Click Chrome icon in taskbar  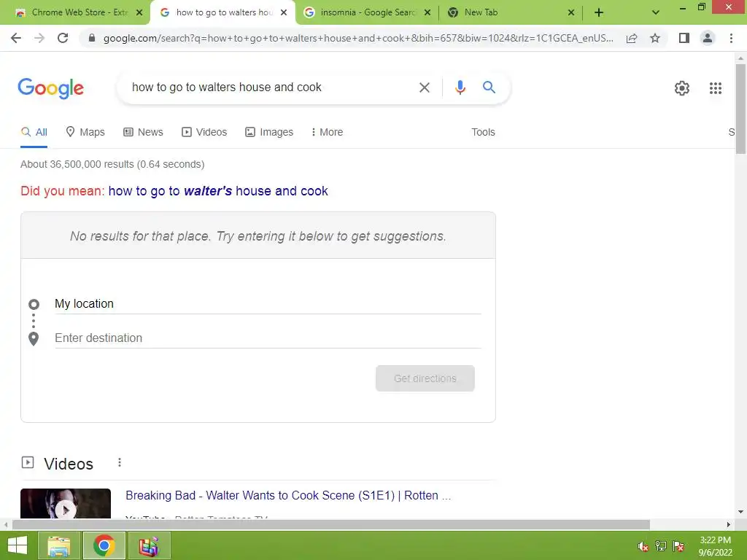pos(104,545)
